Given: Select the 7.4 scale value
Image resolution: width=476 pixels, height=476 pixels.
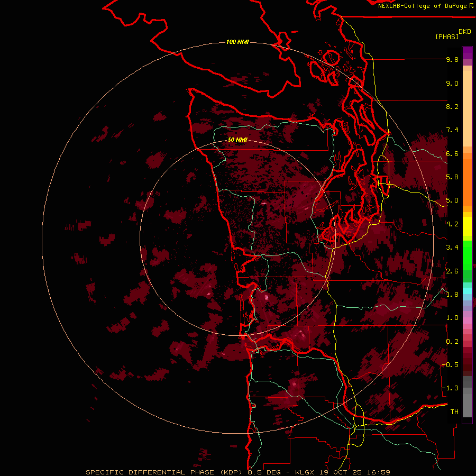Looking at the screenshot, I should click(x=452, y=130).
